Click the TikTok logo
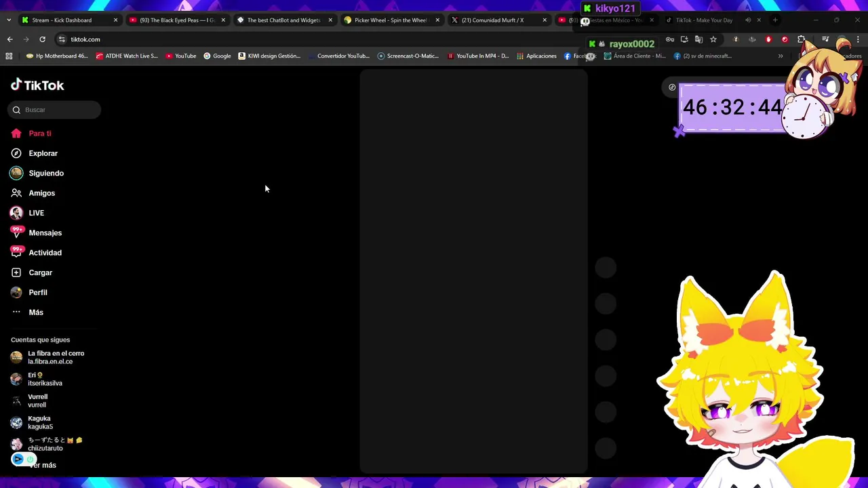Image resolution: width=868 pixels, height=488 pixels. pyautogui.click(x=37, y=85)
